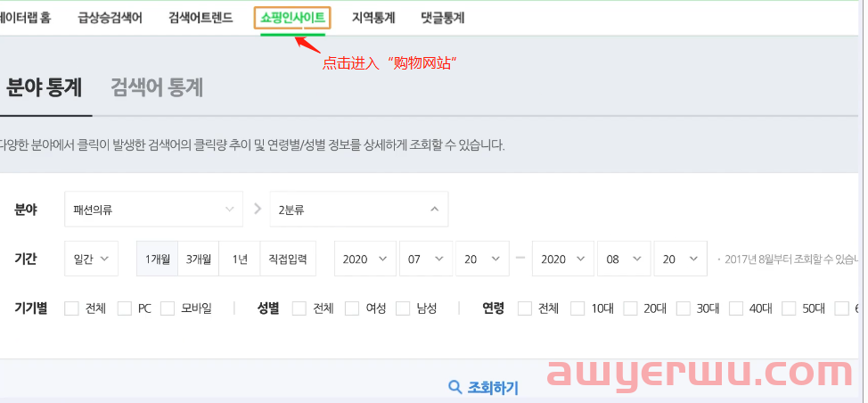Check the 연령 전체 checkbox

(x=525, y=308)
